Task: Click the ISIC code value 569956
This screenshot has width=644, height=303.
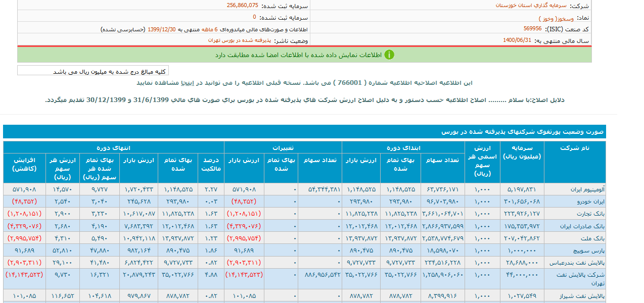Action: click(x=533, y=29)
